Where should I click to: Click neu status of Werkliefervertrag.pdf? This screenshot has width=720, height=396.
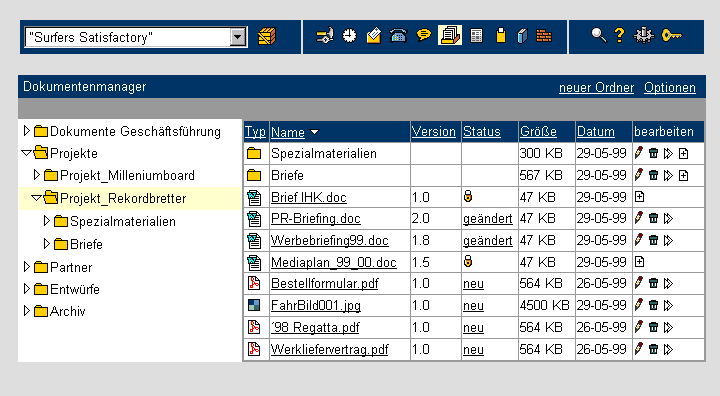[x=473, y=350]
